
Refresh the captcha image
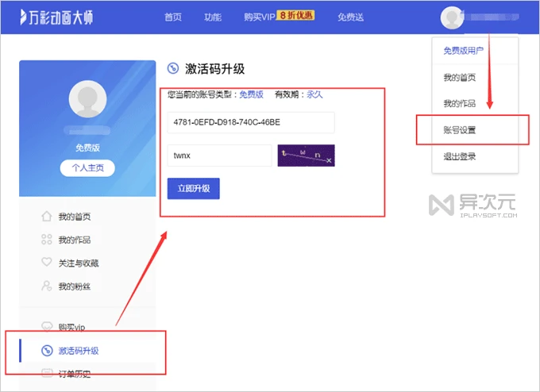307,156
